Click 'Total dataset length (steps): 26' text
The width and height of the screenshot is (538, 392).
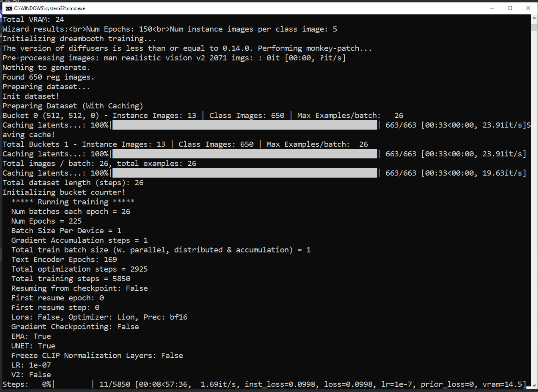(73, 183)
